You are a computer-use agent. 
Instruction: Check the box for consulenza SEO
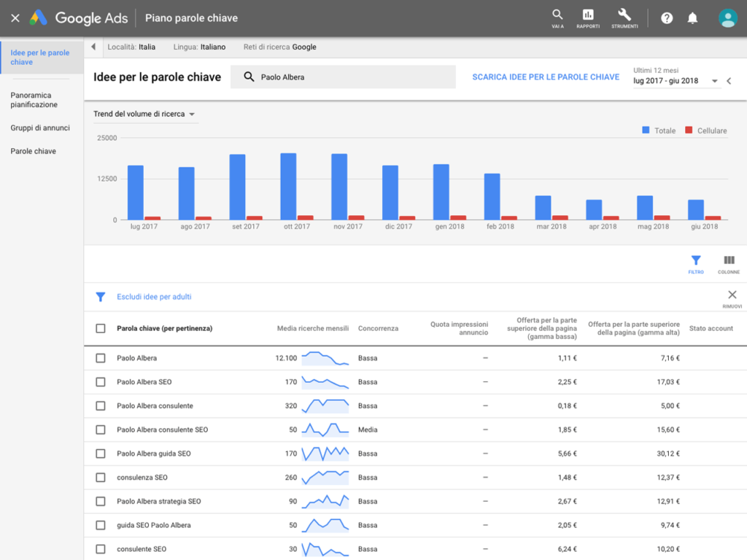point(101,477)
